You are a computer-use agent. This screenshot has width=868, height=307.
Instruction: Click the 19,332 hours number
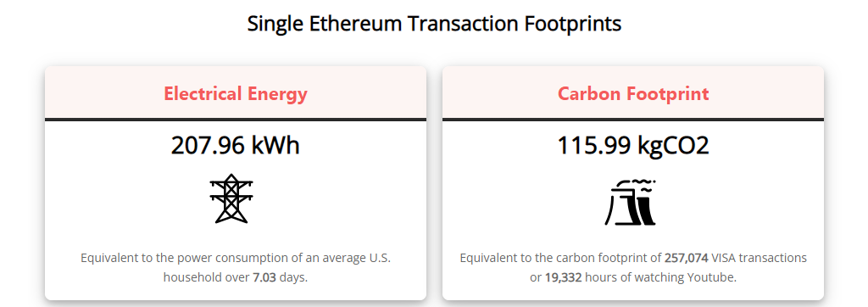(x=563, y=277)
